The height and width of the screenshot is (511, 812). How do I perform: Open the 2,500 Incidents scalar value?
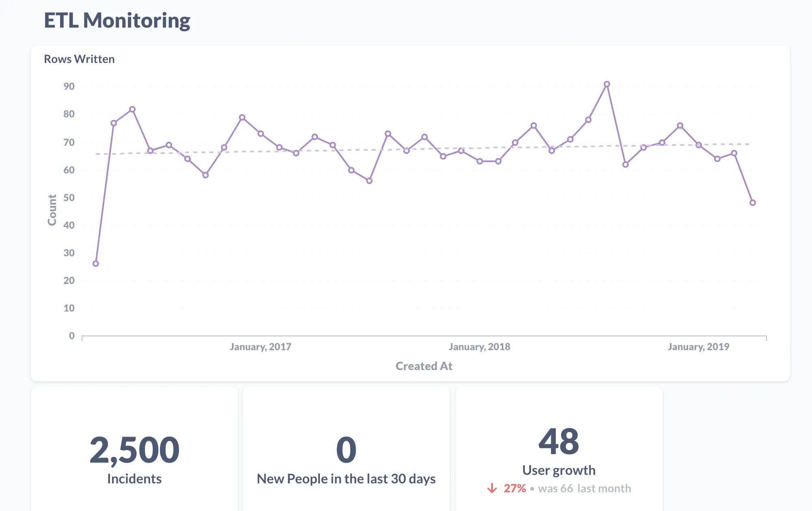[x=134, y=450]
